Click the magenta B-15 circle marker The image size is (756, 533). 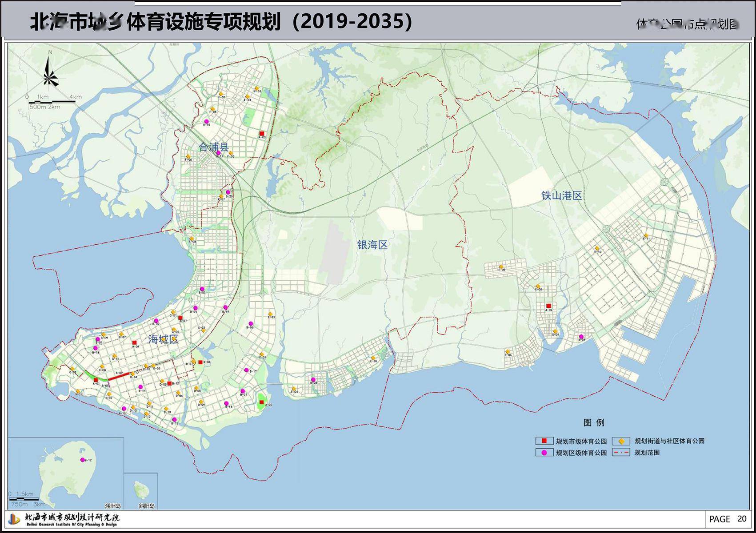point(124,409)
